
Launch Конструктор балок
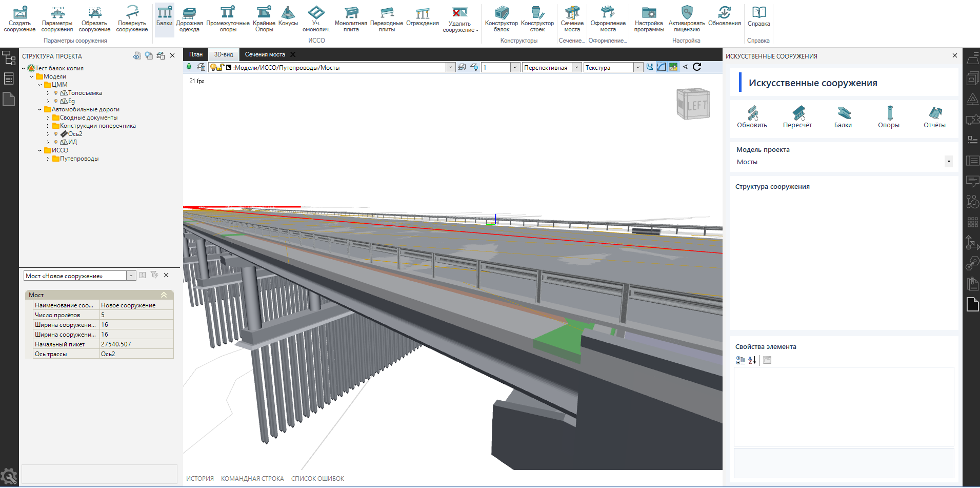[502, 19]
